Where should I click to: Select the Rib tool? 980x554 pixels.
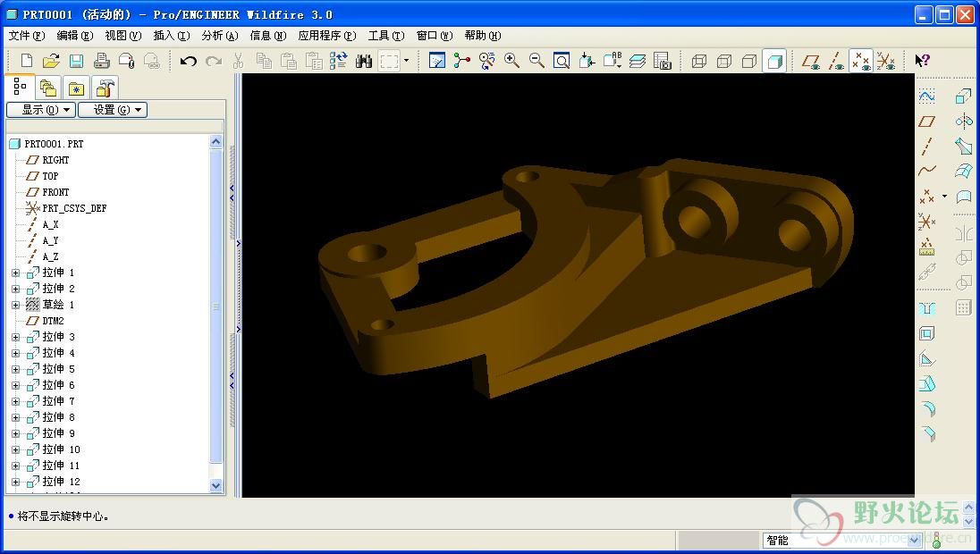927,359
